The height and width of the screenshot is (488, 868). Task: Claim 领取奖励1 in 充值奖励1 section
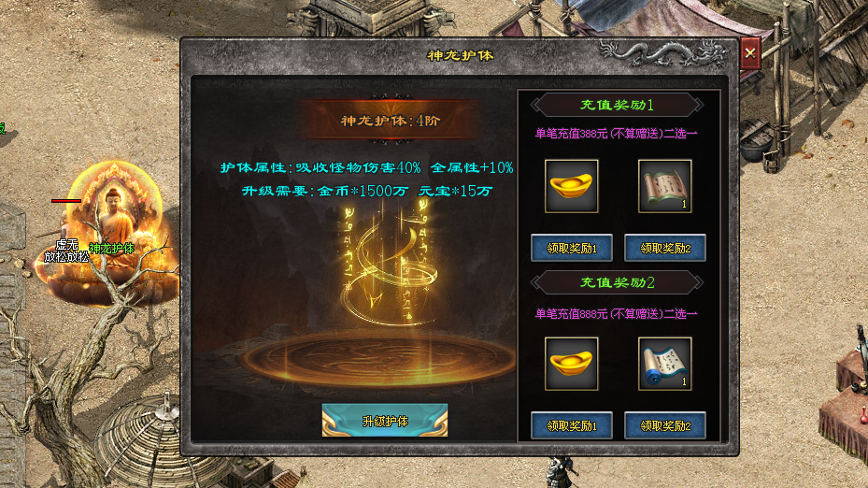[x=571, y=248]
